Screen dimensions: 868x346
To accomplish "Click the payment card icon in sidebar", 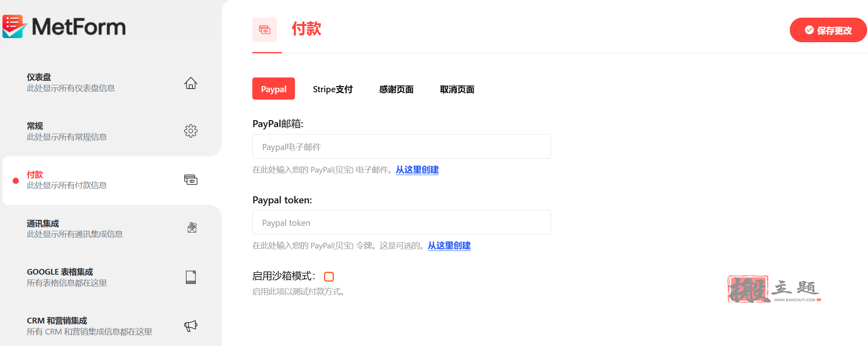I will pyautogui.click(x=190, y=180).
